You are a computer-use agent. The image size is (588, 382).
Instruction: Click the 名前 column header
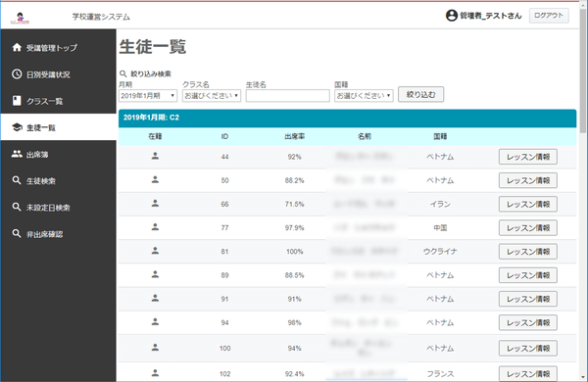pos(365,136)
